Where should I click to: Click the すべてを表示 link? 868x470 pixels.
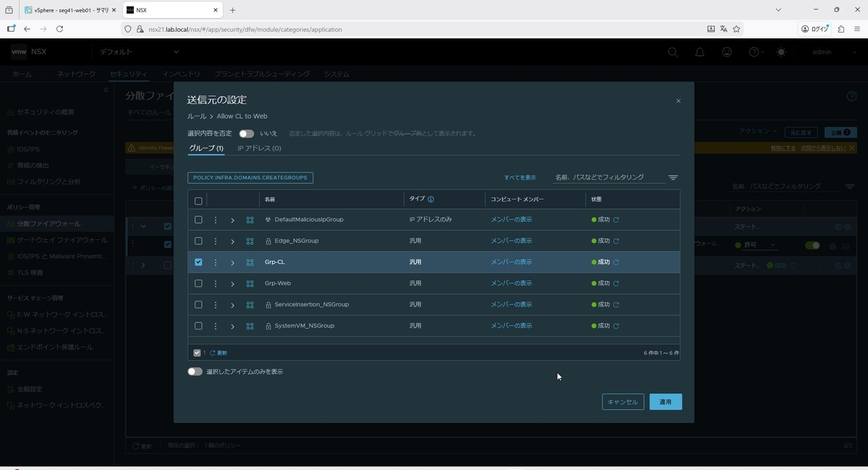pos(520,178)
